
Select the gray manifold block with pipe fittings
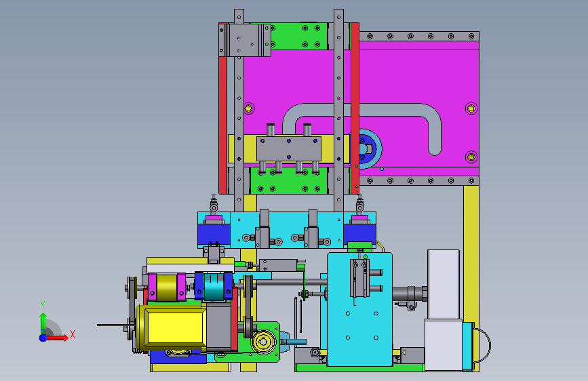click(289, 149)
